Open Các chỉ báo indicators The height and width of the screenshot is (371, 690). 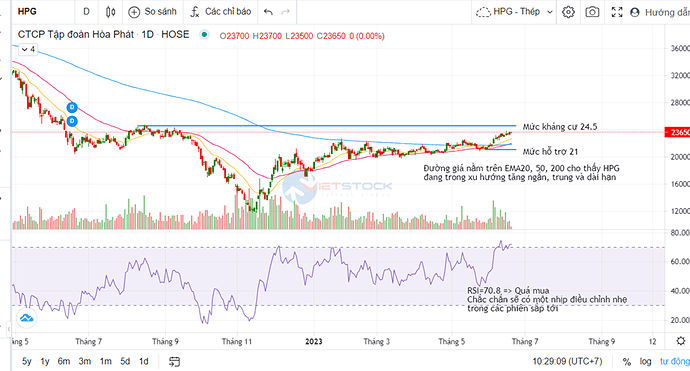pos(220,12)
